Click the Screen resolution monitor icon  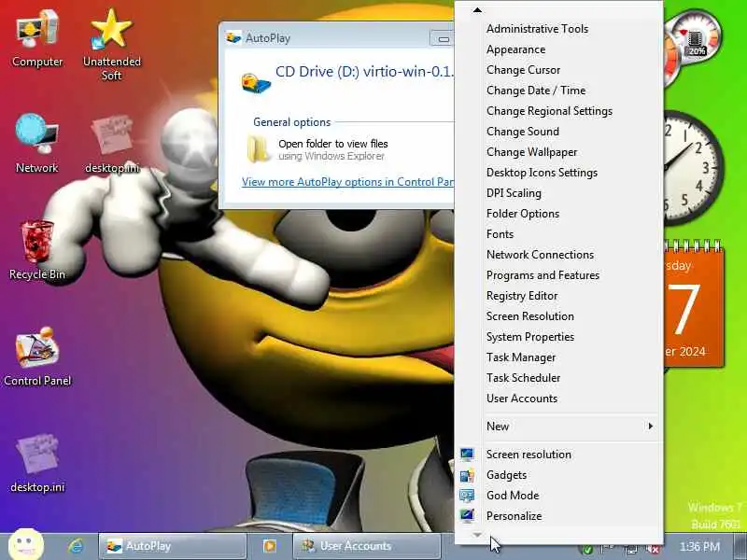coord(467,455)
